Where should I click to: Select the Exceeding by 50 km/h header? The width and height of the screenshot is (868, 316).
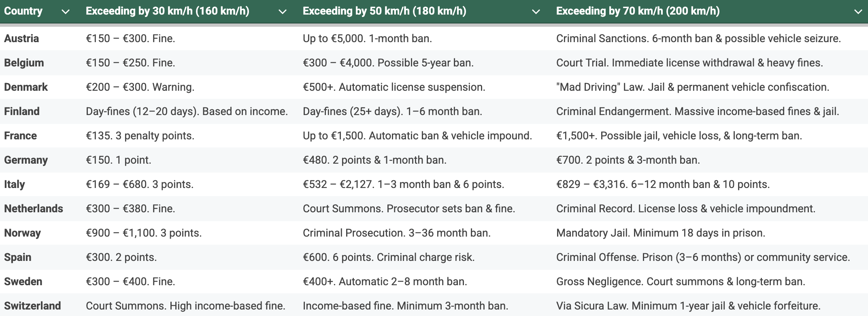point(384,11)
